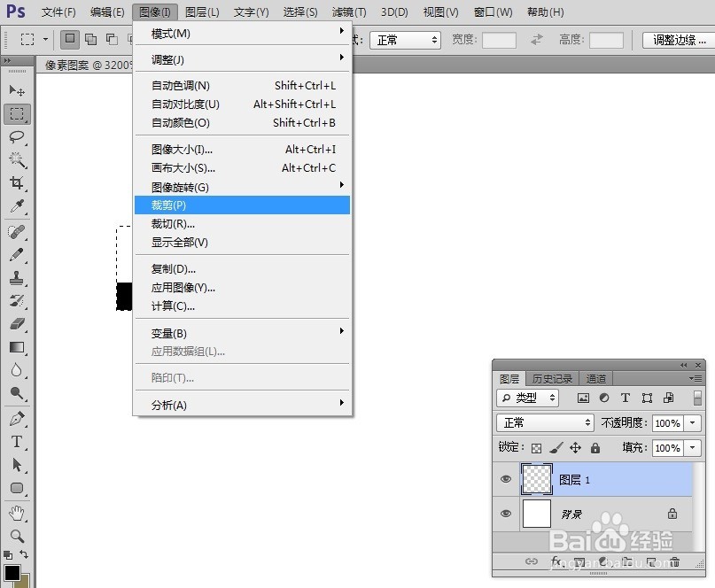
Task: Toggle lock position icon
Action: (576, 448)
